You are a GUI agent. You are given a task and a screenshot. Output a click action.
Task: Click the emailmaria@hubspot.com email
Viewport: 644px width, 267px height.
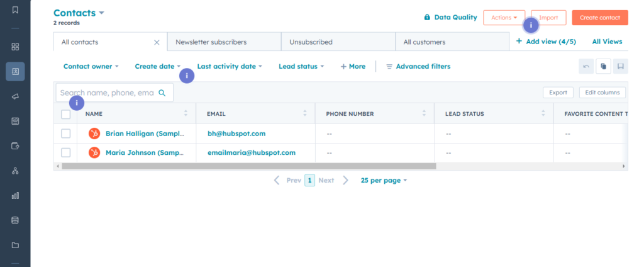tap(252, 152)
